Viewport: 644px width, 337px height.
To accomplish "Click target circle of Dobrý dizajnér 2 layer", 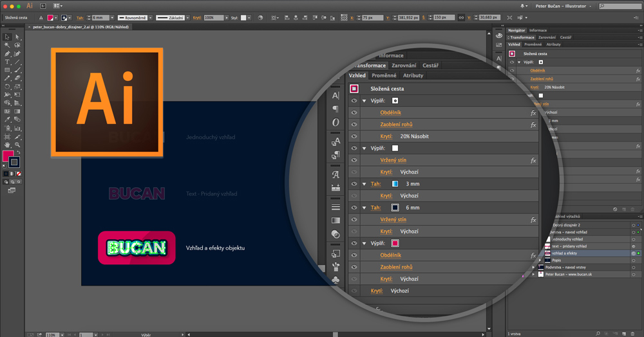I will 634,225.
